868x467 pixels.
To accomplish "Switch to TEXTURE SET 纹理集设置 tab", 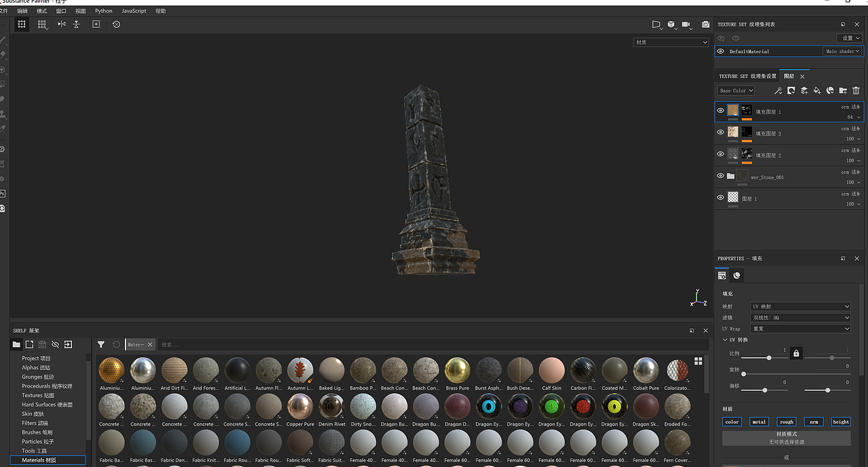I will (747, 76).
